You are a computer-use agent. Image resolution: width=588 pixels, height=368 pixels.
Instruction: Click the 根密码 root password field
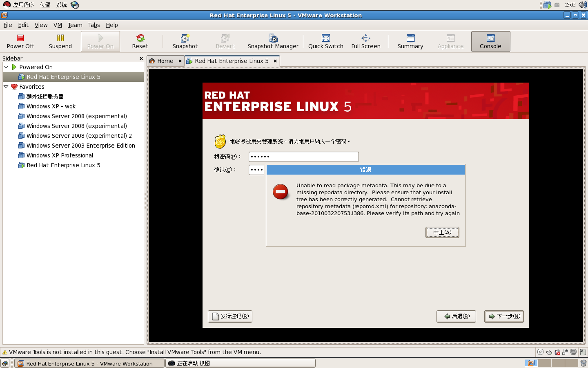(303, 157)
